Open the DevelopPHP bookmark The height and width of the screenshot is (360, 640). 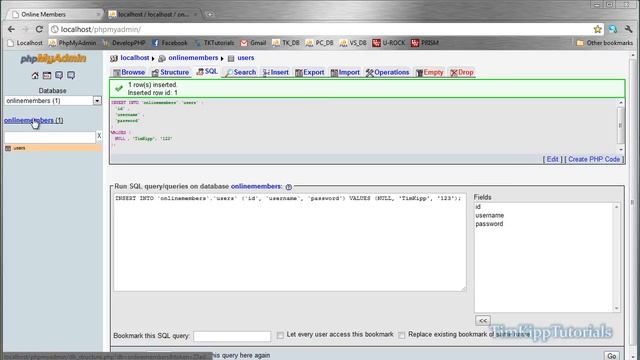(124, 43)
